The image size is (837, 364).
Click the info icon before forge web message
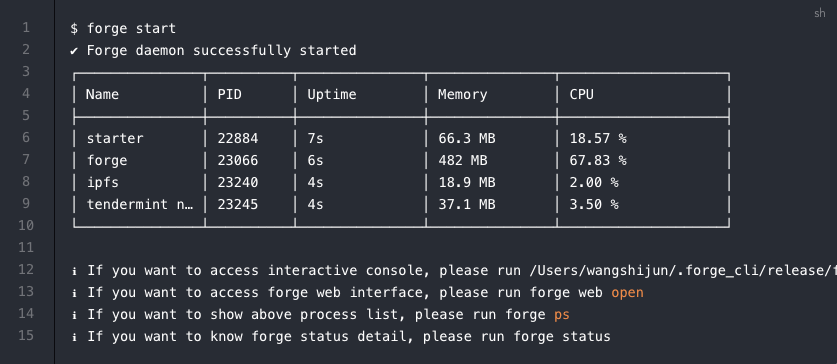pyautogui.click(x=74, y=293)
